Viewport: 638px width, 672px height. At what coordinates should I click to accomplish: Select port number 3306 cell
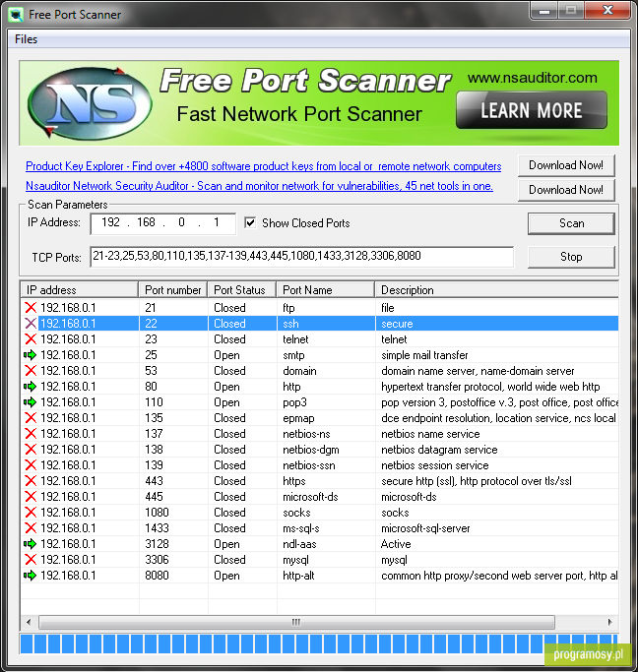click(157, 560)
